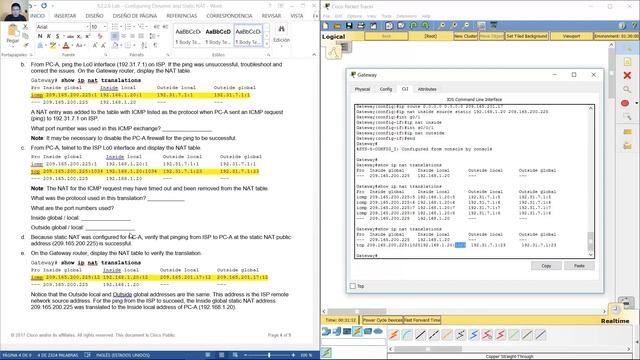Click the Undo green arrow in Packet Tracer
This screenshot has height=360, width=640.
pos(413,26)
